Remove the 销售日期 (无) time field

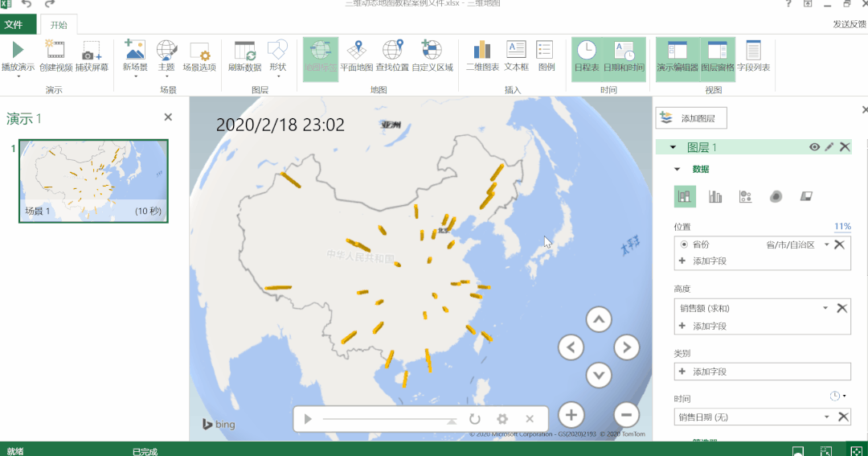tap(843, 417)
